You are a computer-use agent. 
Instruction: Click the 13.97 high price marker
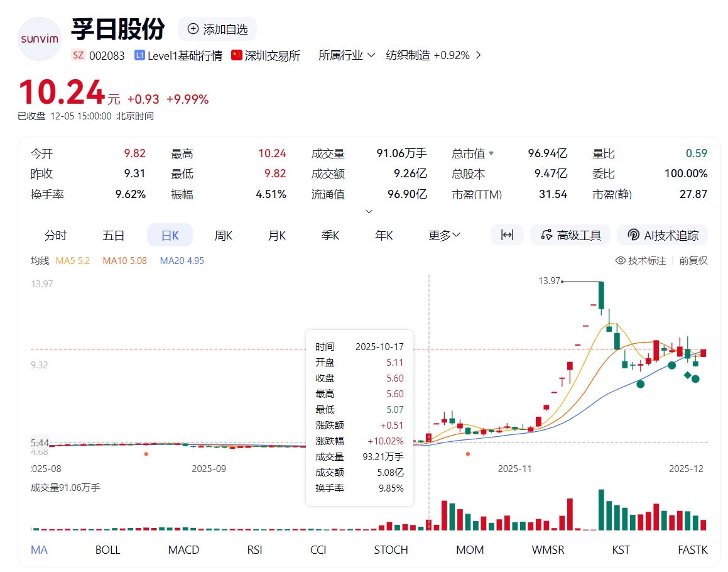pyautogui.click(x=549, y=280)
